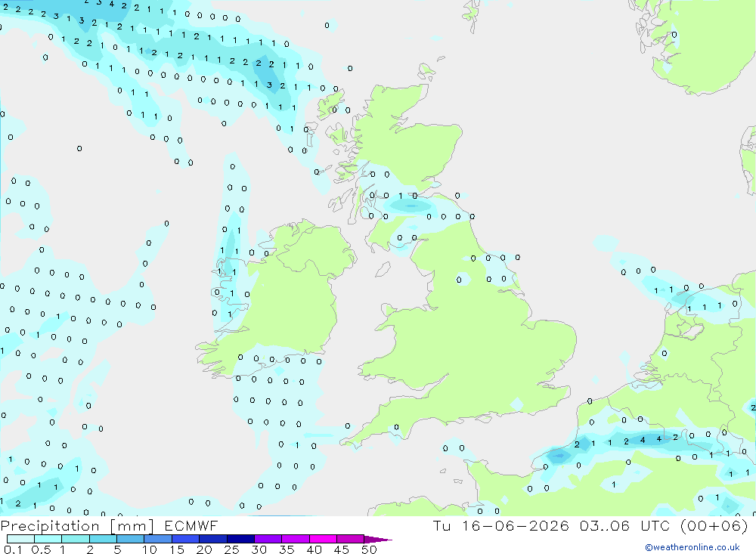Screen dimensions: 756x554
Task: Select the 5–10 mm legend color swatch
Action: coord(130,539)
